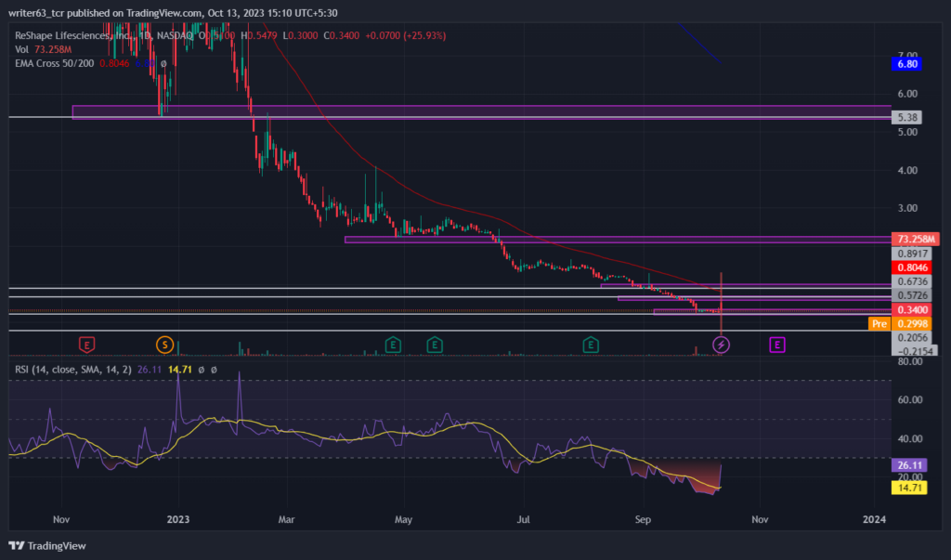951x560 pixels.
Task: Click the TradingView logo at bottom
Action: pos(47,546)
